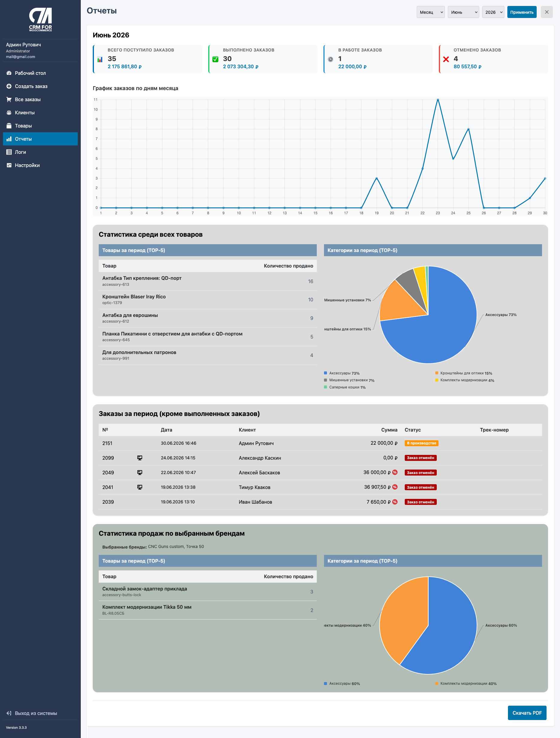Open the period type dropdown Месяц
This screenshot has height=738, width=560.
point(430,12)
